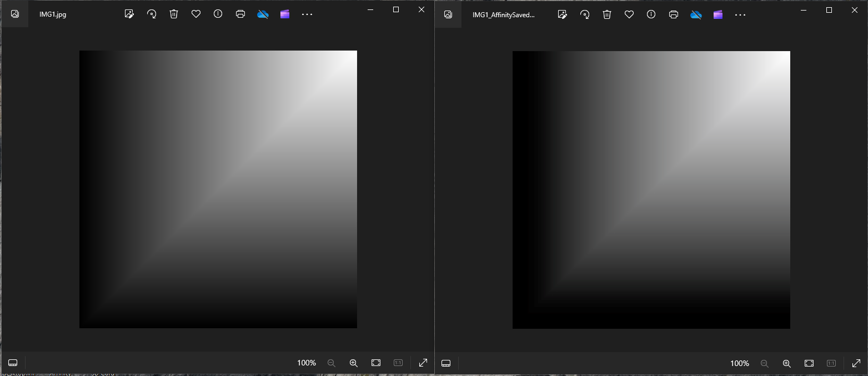Print the image from IMG1_AffinitySaved window
This screenshot has height=376, width=868.
click(x=674, y=14)
